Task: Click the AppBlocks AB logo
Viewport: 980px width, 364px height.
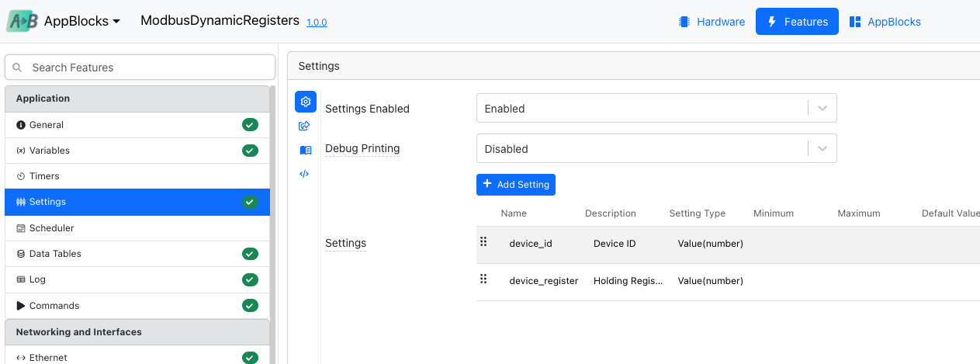Action: tap(22, 21)
